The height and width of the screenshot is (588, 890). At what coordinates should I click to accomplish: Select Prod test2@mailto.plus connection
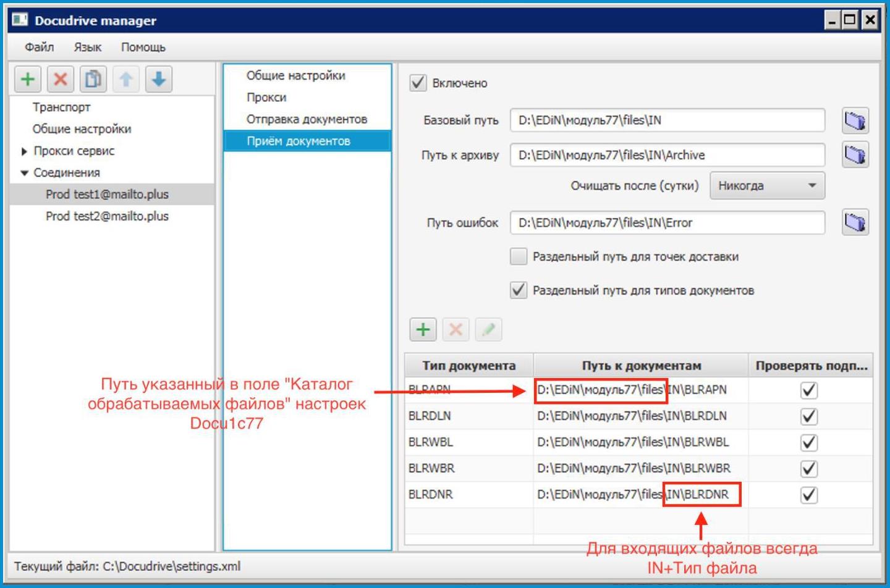pyautogui.click(x=107, y=216)
